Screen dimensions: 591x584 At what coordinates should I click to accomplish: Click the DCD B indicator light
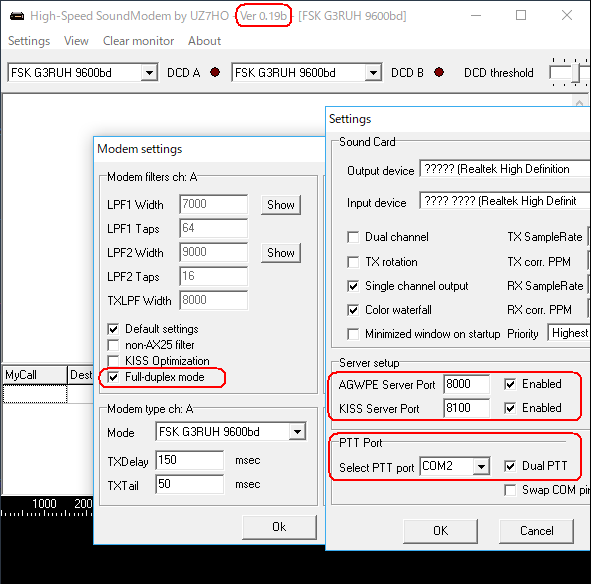tap(439, 72)
